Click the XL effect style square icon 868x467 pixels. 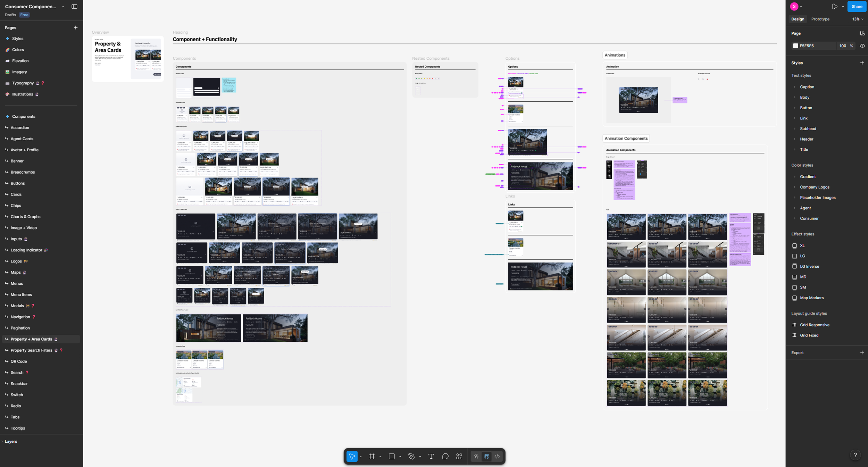(794, 245)
